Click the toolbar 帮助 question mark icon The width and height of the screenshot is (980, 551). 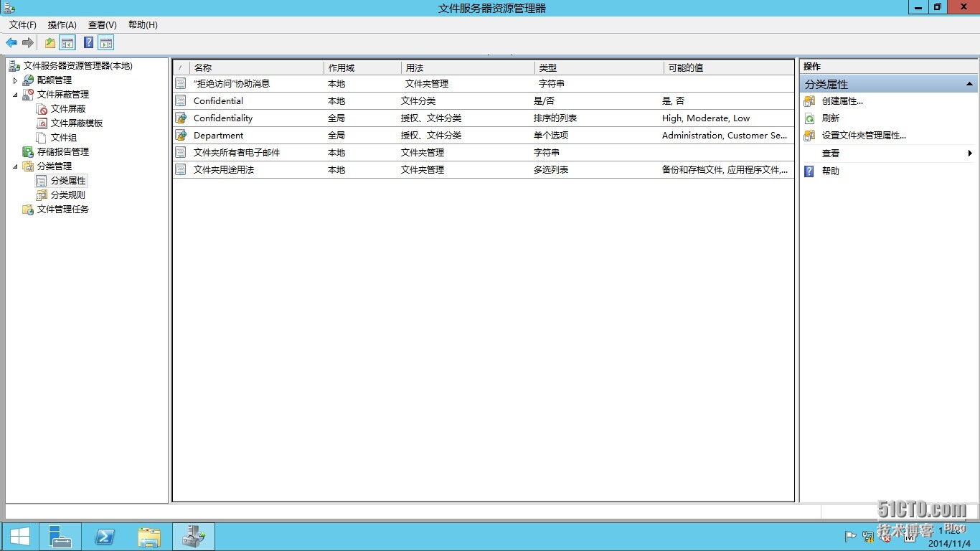point(88,42)
